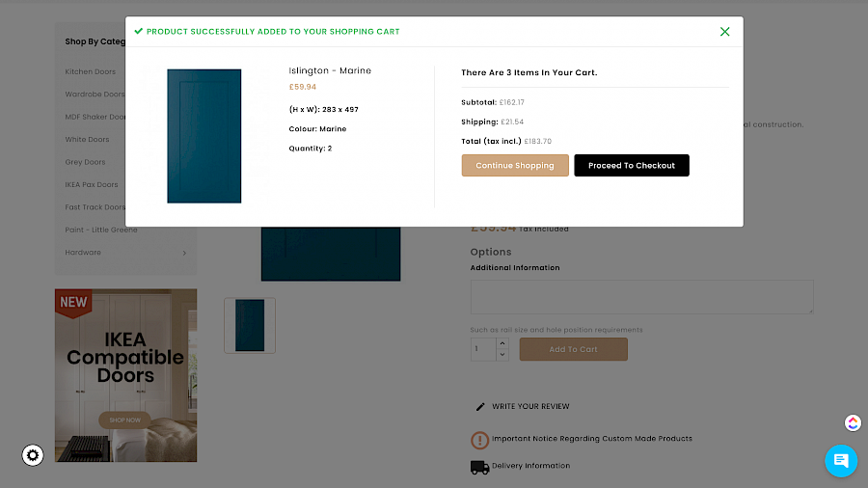This screenshot has height=488, width=868.
Task: Click Shop Now on IKEA Compatible Doors banner
Action: click(x=125, y=420)
